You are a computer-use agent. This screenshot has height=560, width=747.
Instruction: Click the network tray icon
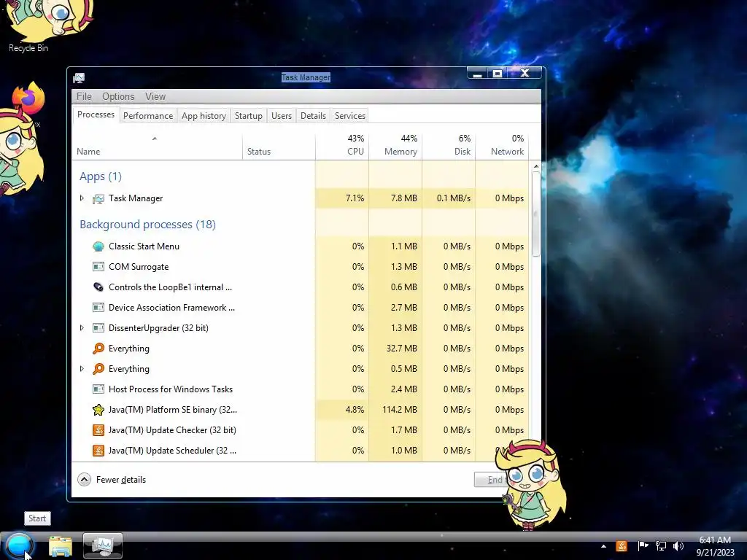(x=661, y=546)
